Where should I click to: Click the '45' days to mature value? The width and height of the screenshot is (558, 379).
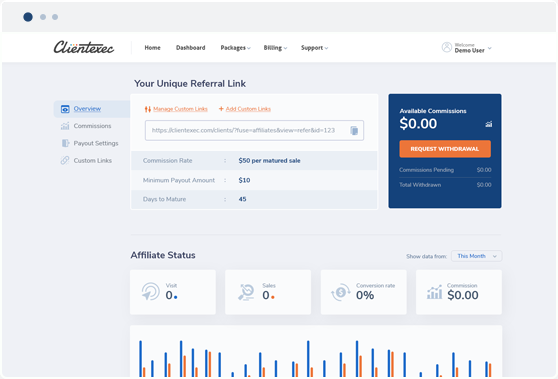[x=242, y=199]
